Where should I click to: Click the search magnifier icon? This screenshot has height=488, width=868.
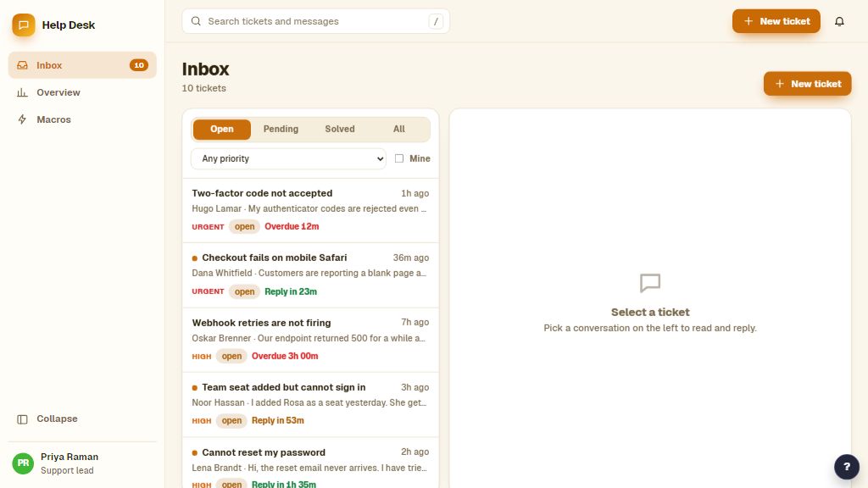click(x=196, y=21)
